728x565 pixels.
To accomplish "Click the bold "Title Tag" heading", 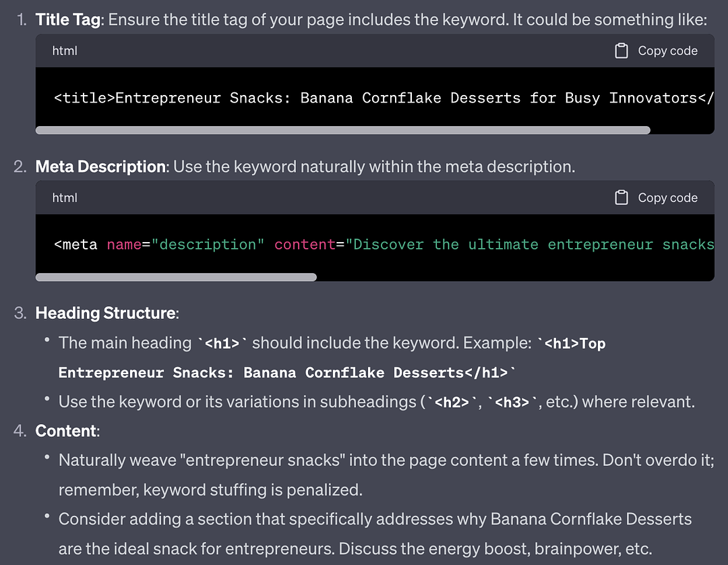I will (68, 20).
